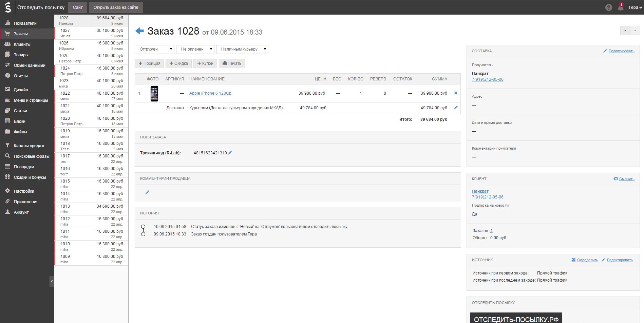Viewport: 644px width, 323px height.
Task: Open the Apple iPhone 6 128Gb link
Action: 210,93
